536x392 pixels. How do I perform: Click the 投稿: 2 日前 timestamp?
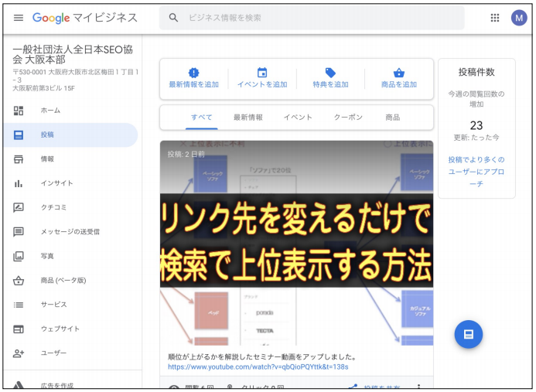pyautogui.click(x=186, y=155)
